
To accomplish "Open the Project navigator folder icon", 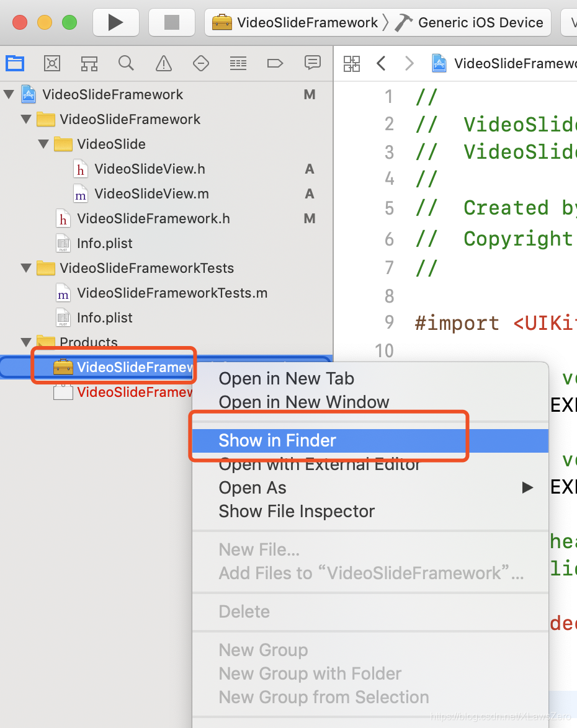I will pyautogui.click(x=15, y=63).
